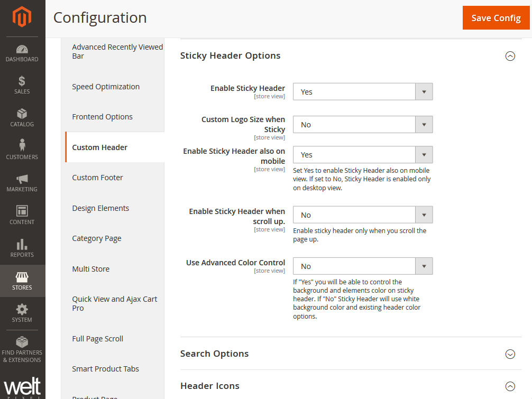Open the Dashboard icon in sidebar
The image size is (532, 399).
click(x=22, y=50)
